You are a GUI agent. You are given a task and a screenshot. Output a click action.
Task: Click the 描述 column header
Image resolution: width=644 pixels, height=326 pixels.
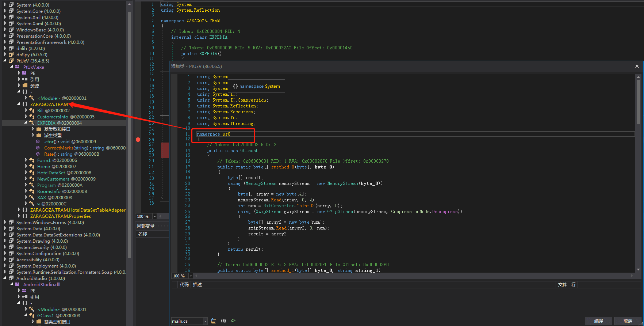(x=198, y=284)
